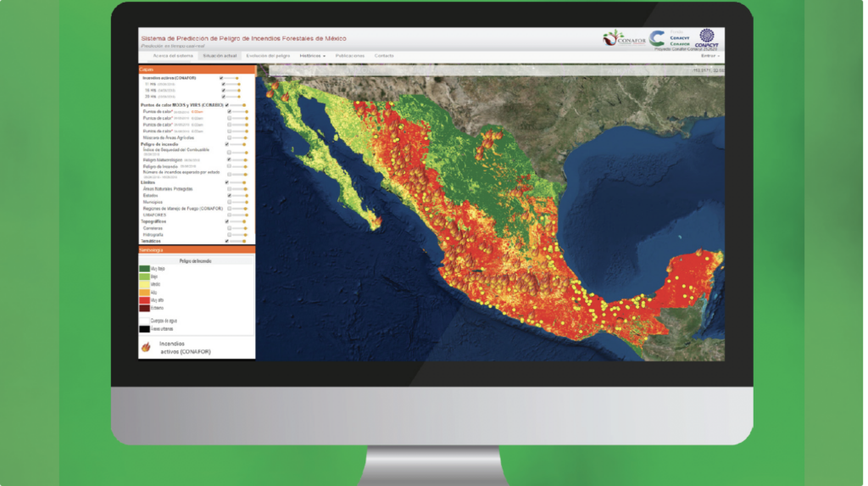
Task: Adjust the Peligro Meteorológico opacity slider
Action: (x=239, y=159)
